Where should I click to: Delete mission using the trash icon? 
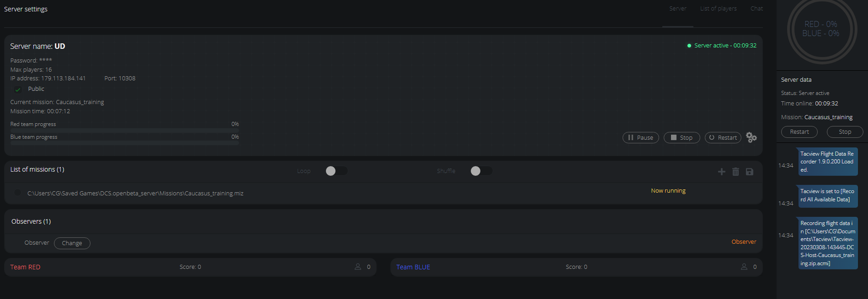click(735, 172)
